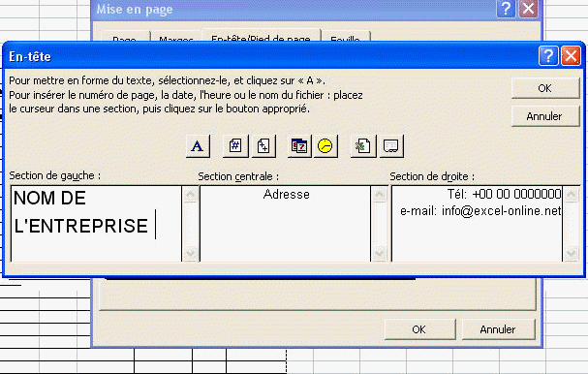Click the 'NOM DE' text in left section
Viewport: 588px width, 374px height.
coord(49,198)
